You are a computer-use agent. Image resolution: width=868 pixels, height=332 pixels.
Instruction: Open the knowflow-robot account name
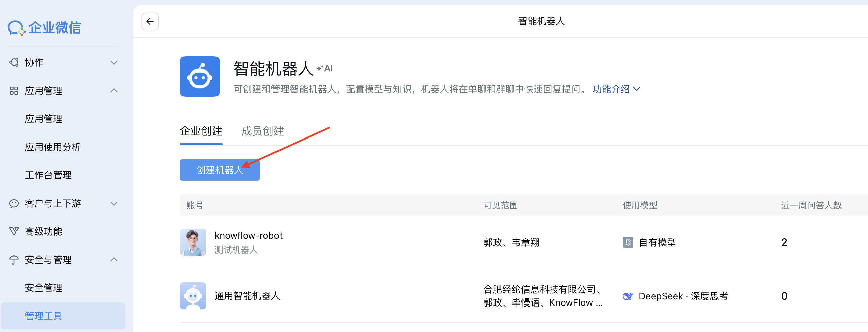point(248,236)
